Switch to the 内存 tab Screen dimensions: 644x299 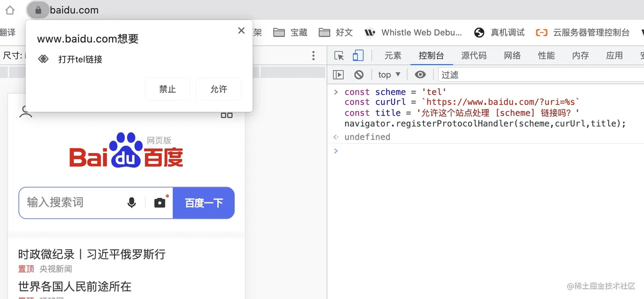(x=581, y=56)
